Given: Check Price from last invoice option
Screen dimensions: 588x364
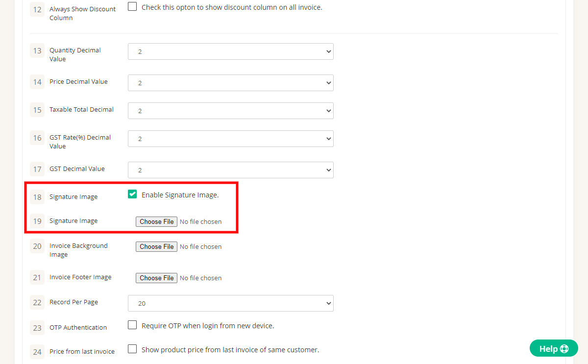Looking at the screenshot, I should tap(132, 349).
